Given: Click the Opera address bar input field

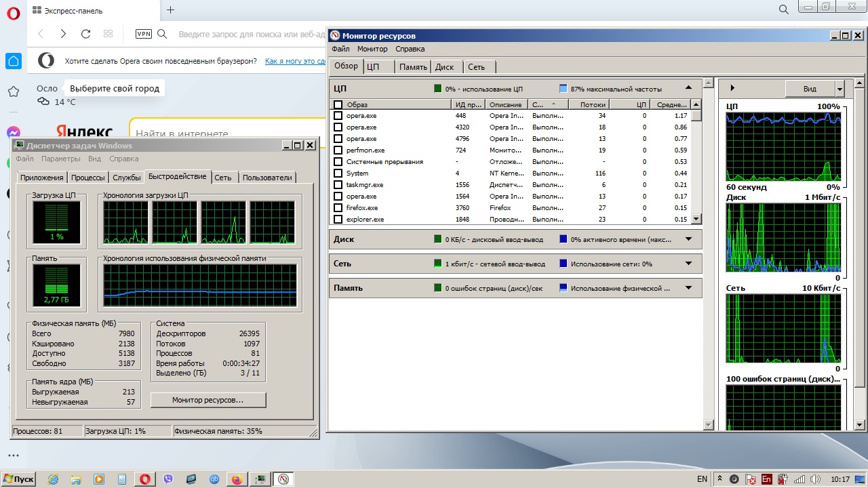Looking at the screenshot, I should click(251, 34).
